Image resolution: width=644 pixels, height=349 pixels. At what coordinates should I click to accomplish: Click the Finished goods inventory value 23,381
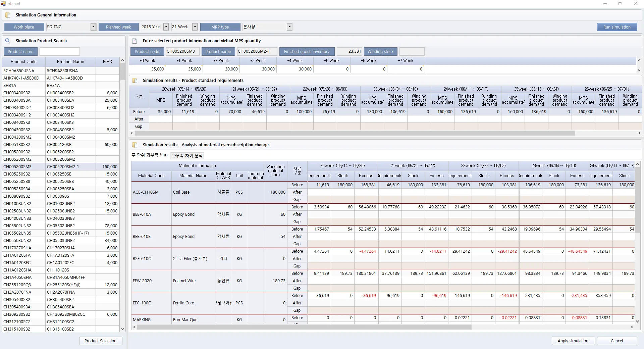349,52
